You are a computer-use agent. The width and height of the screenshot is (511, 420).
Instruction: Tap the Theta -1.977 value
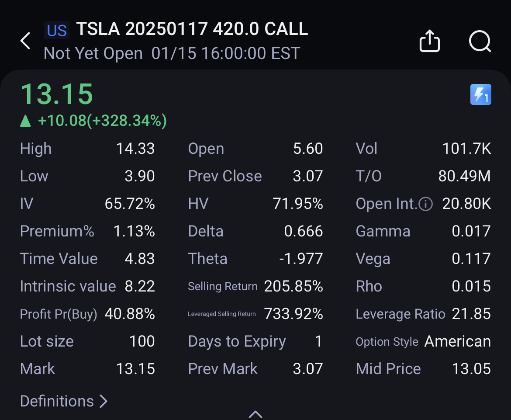coord(301,259)
